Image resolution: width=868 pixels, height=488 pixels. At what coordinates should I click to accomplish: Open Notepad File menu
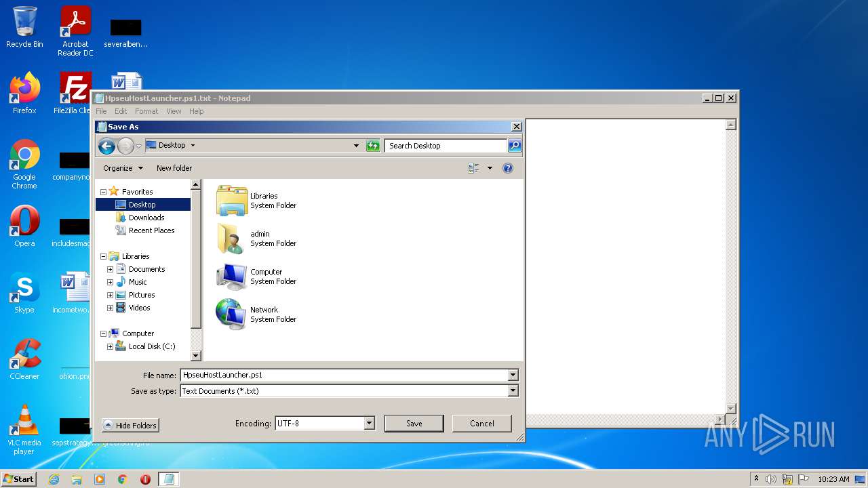pyautogui.click(x=101, y=111)
